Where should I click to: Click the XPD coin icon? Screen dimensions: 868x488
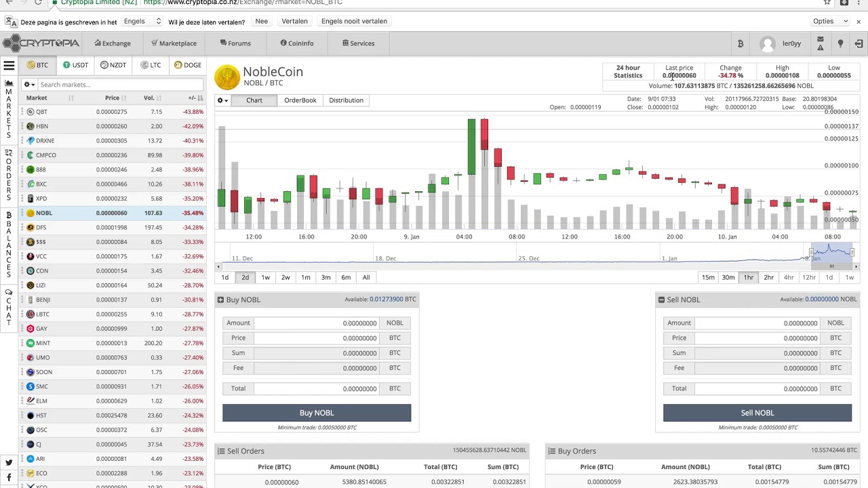pos(31,199)
